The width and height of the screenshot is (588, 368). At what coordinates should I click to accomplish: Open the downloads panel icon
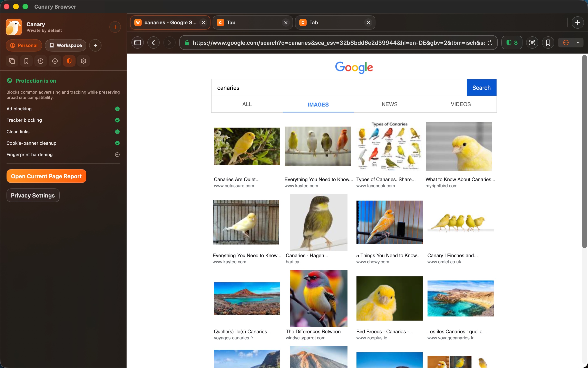pos(55,61)
